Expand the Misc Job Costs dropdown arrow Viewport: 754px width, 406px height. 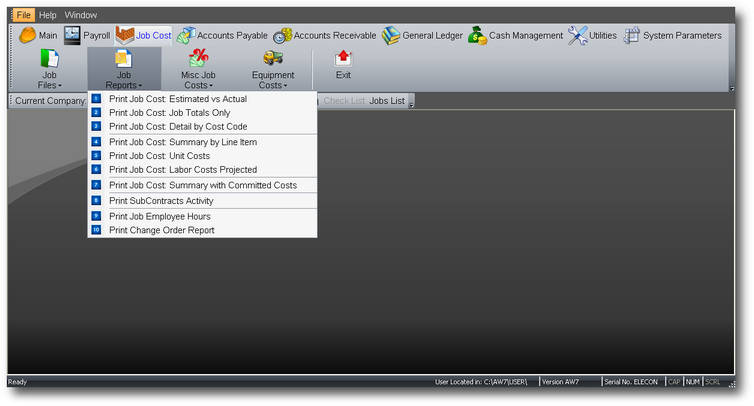point(211,86)
